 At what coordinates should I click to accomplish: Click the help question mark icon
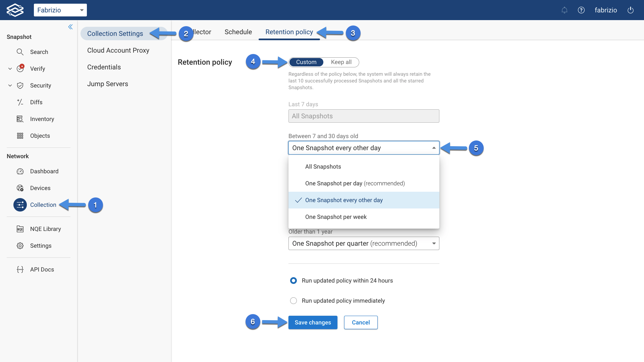tap(581, 10)
